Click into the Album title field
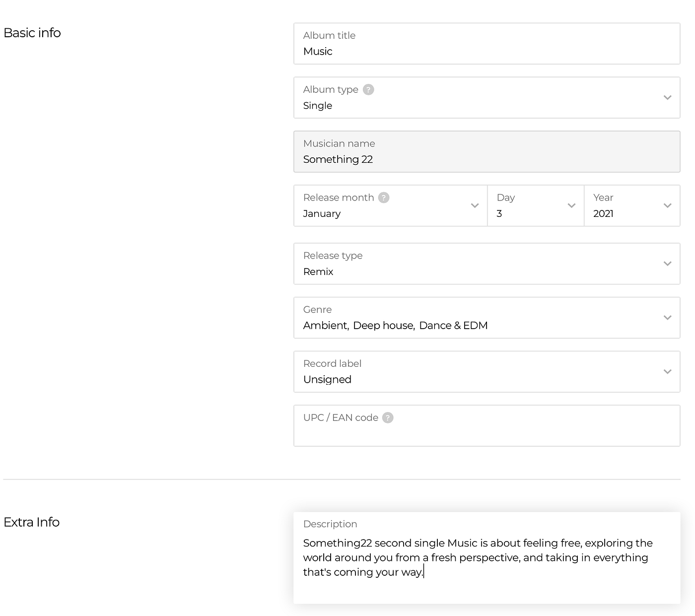This screenshot has width=695, height=616. [x=486, y=51]
